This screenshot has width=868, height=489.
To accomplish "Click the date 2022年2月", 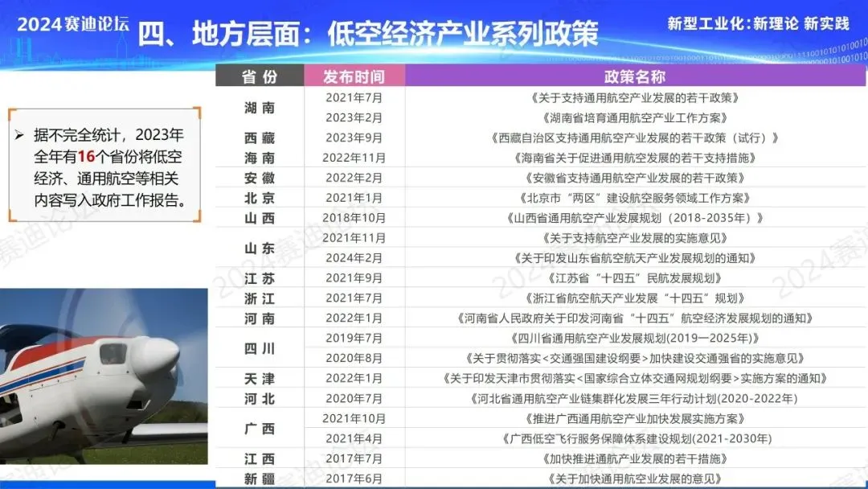I will point(354,177).
